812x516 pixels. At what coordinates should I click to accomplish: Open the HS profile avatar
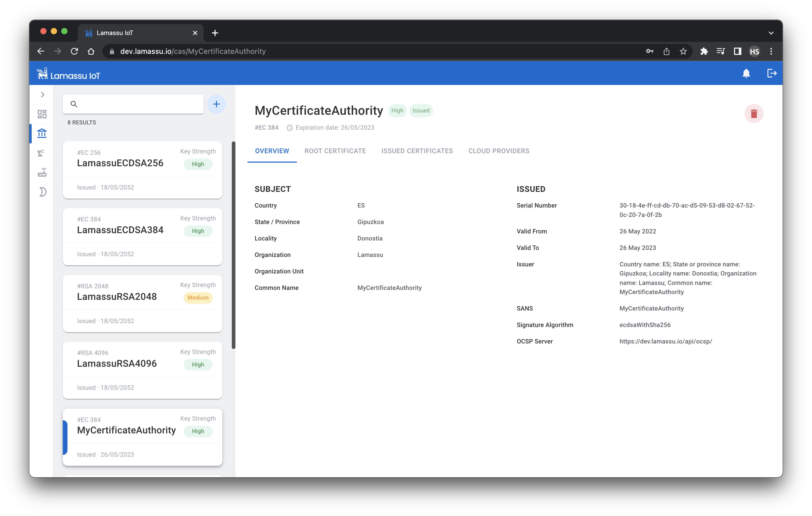pos(754,51)
